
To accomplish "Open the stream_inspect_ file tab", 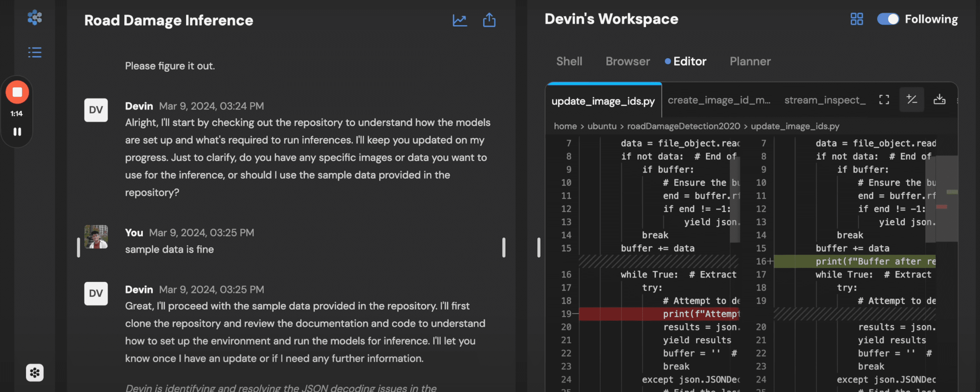I will 824,100.
